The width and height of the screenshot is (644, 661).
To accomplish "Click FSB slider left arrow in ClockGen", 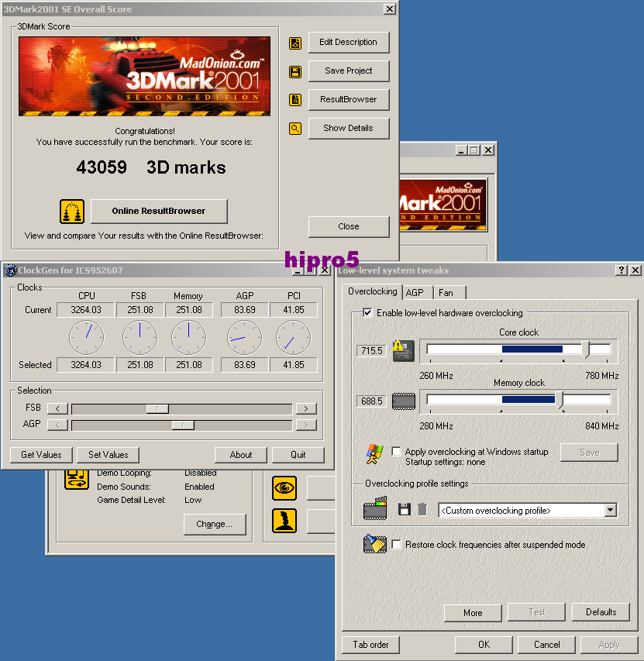I will (x=58, y=408).
